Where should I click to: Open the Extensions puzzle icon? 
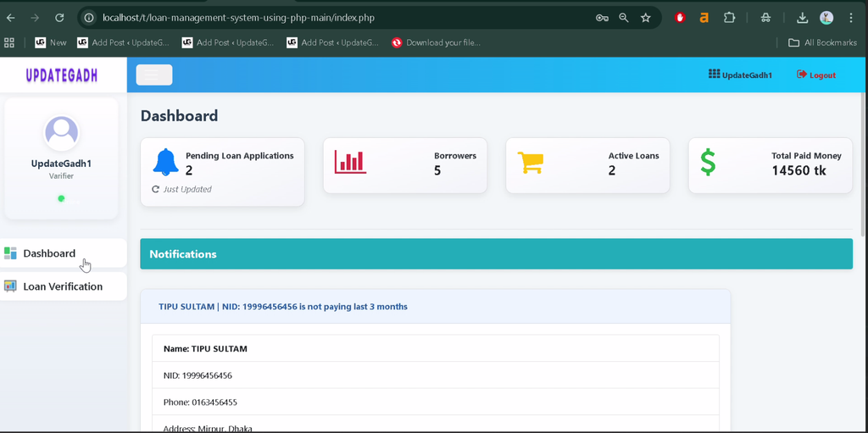click(729, 18)
